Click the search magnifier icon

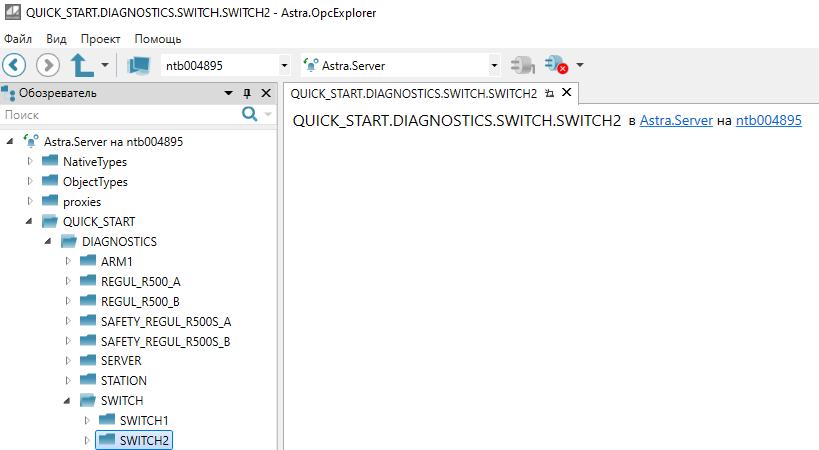[x=250, y=115]
